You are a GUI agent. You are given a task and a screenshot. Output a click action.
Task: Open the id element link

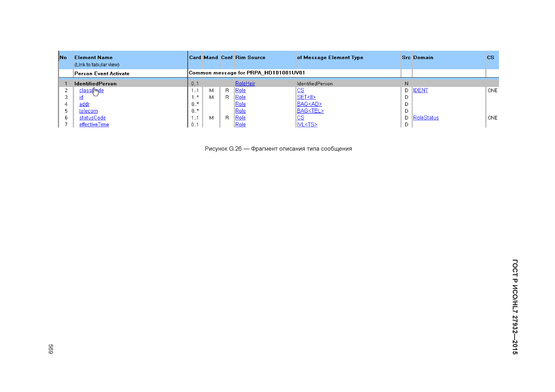point(81,97)
